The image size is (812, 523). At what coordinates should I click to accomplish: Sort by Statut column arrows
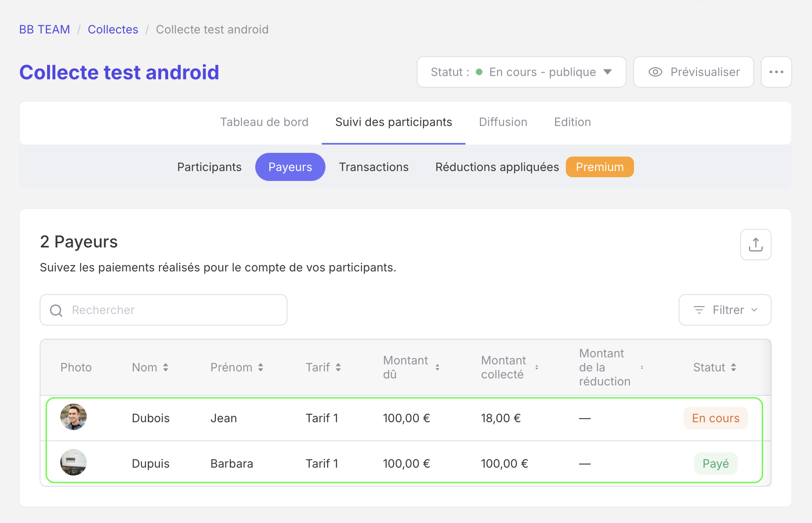(x=734, y=367)
